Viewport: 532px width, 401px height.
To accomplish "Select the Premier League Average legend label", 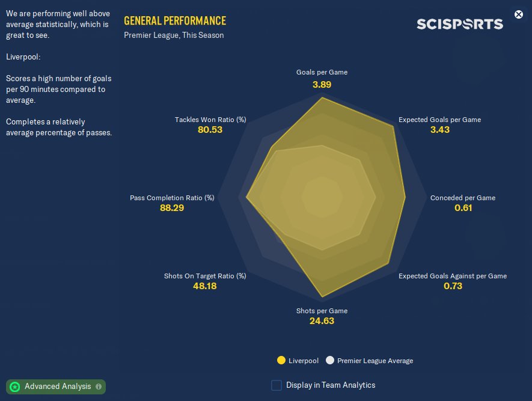I will click(375, 361).
